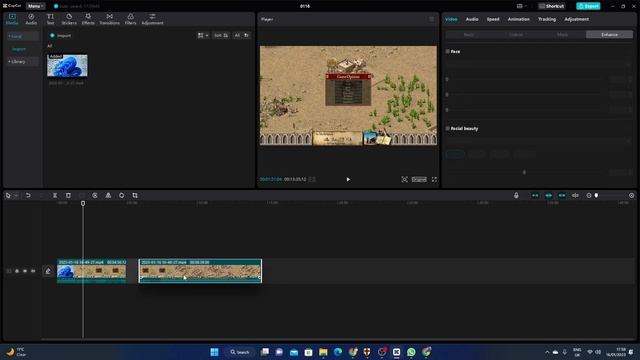Select the first clip on the timeline
640x360 pixels.
[x=92, y=271]
